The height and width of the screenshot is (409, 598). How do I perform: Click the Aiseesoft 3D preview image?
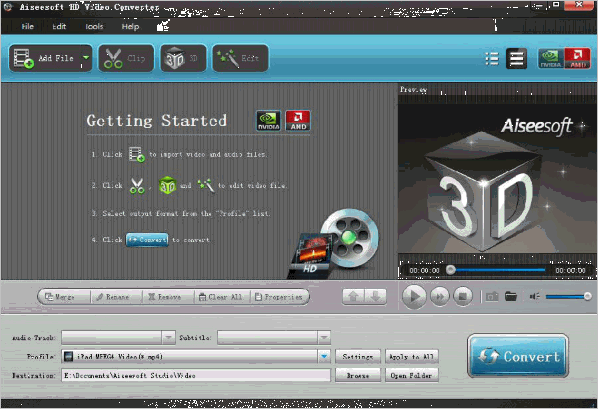coord(497,177)
